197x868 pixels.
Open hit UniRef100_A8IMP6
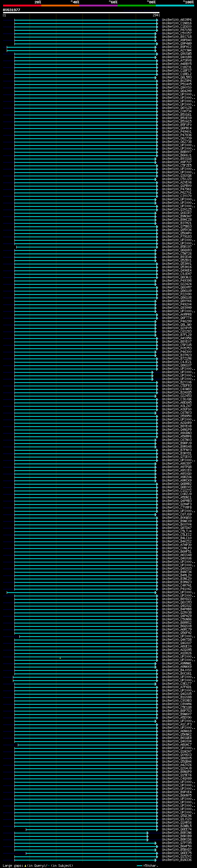click(176, 20)
